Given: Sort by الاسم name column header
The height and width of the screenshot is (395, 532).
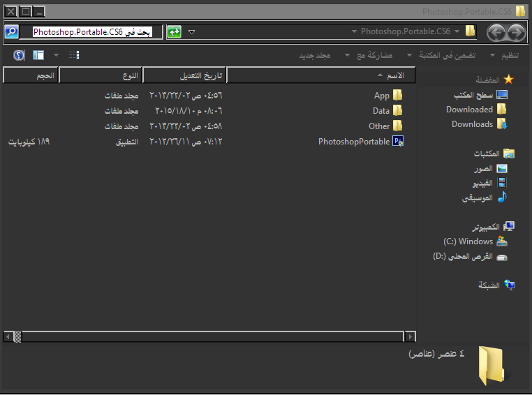Looking at the screenshot, I should tap(321, 75).
